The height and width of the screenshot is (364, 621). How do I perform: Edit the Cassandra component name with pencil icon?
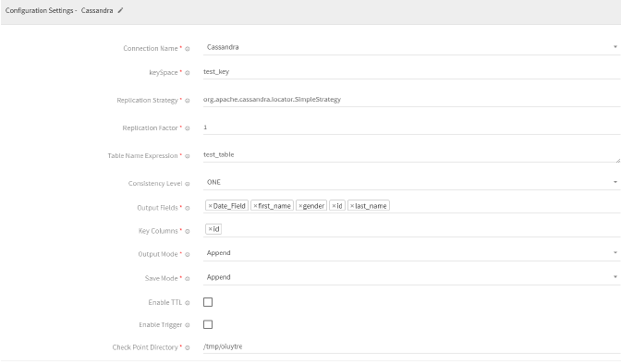tap(120, 10)
